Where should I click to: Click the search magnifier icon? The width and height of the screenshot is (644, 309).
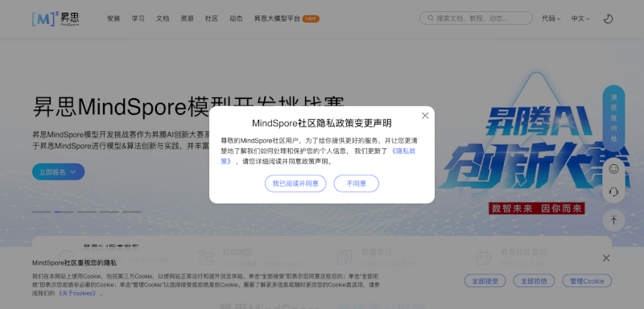[x=431, y=19]
